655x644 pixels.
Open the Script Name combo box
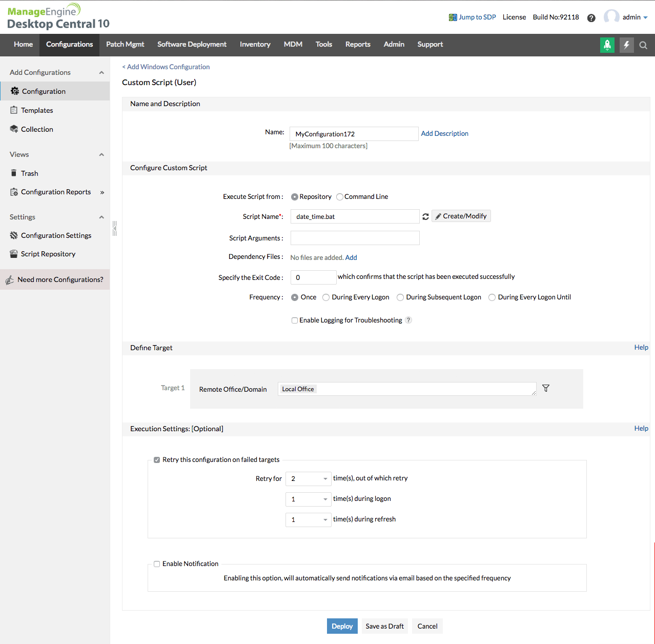[355, 216]
